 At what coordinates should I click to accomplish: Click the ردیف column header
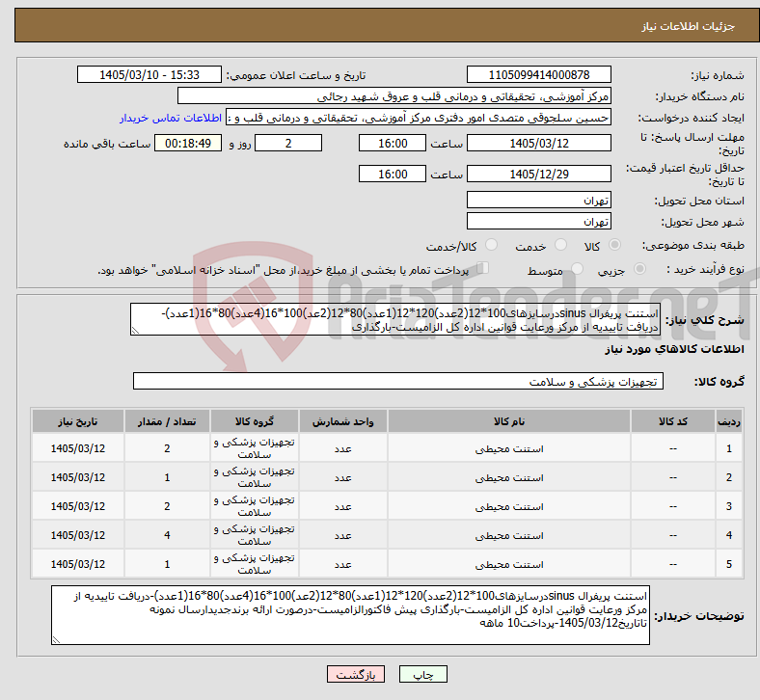[728, 421]
